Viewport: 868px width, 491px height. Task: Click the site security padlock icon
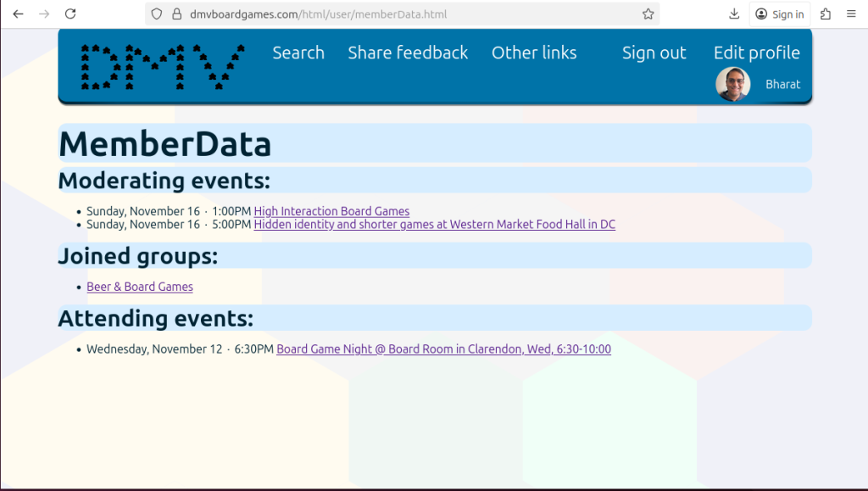[x=176, y=14]
